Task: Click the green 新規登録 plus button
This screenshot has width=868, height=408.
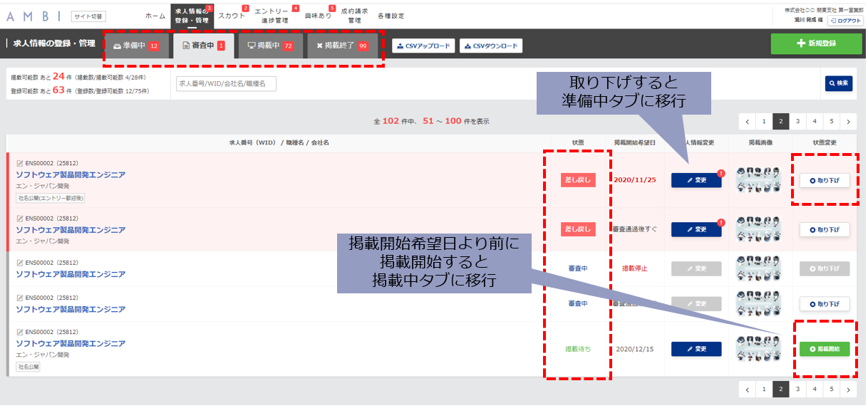Action: (816, 44)
